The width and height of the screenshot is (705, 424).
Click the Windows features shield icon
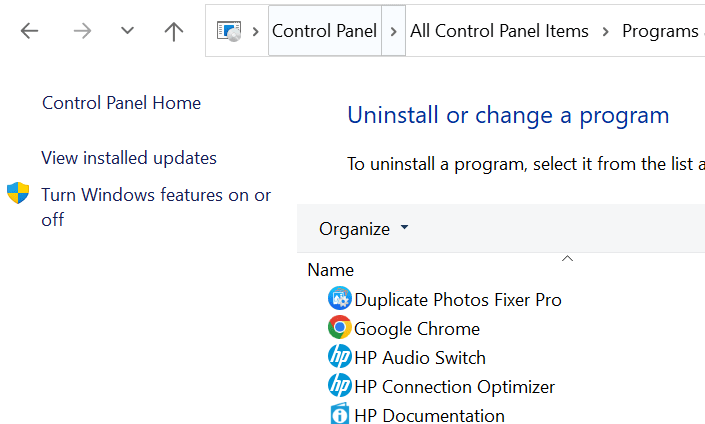coord(18,194)
